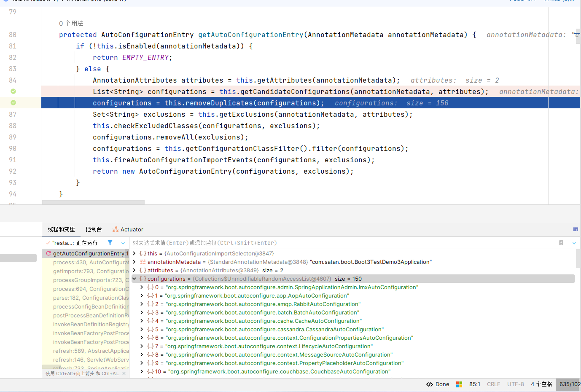
Task: Expand configurations element 3 BatchAutoConfiguration
Action: [142, 312]
